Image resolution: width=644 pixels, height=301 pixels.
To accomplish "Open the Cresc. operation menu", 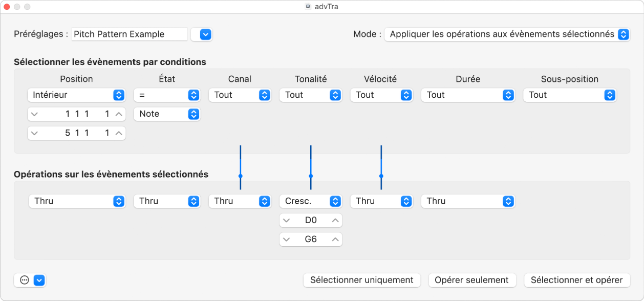I will 310,201.
